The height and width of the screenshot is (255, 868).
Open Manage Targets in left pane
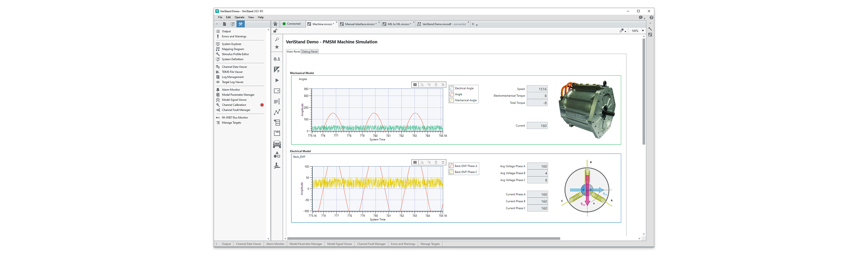[231, 123]
